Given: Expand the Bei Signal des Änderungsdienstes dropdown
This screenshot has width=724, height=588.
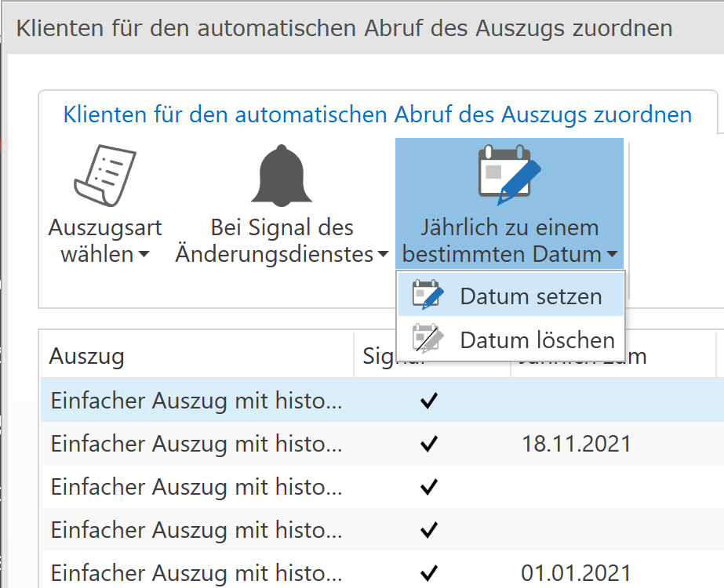Looking at the screenshot, I should click(x=381, y=254).
